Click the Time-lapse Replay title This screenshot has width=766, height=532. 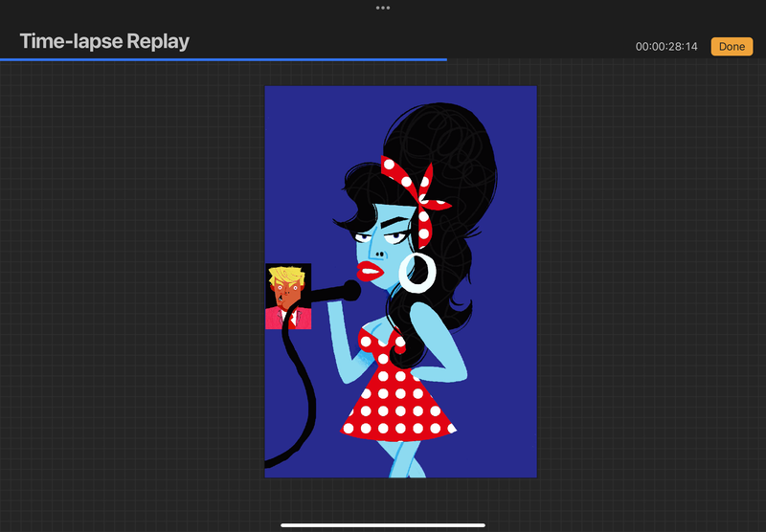[104, 41]
